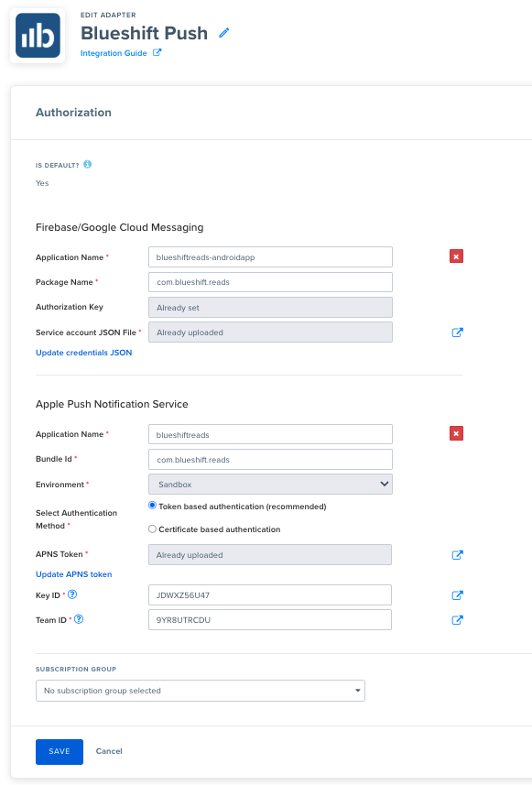This screenshot has width=532, height=785.
Task: Click into the Bundle Id input field
Action: [270, 460]
